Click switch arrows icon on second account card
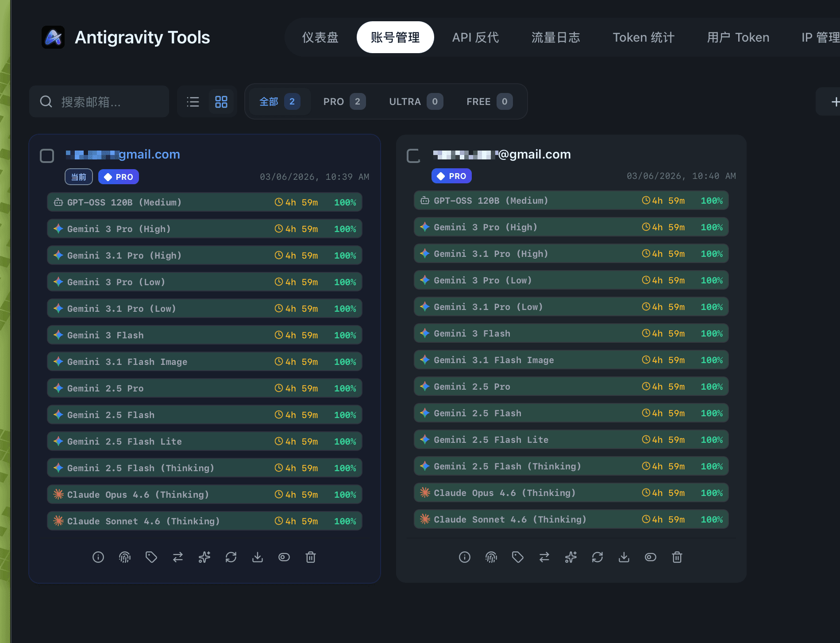840x643 pixels. [544, 557]
